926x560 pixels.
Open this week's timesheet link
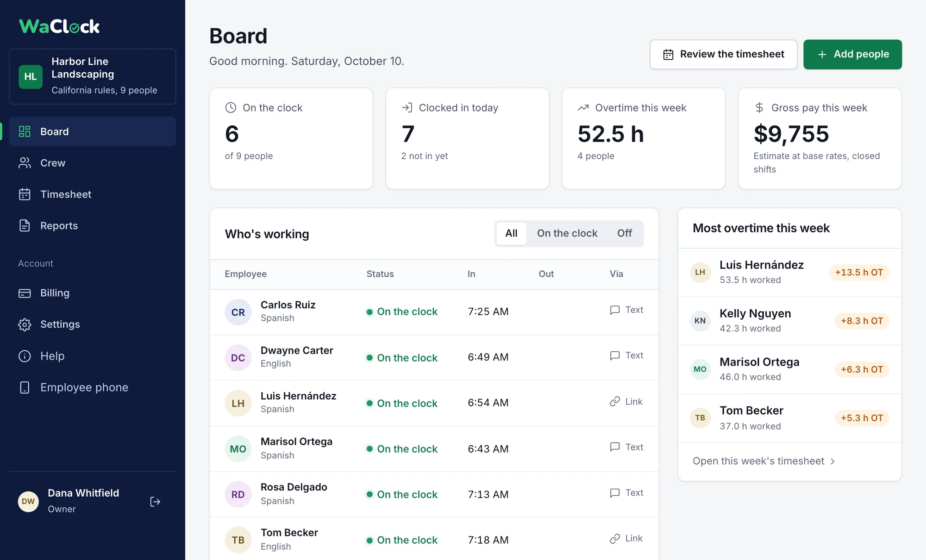[764, 461]
